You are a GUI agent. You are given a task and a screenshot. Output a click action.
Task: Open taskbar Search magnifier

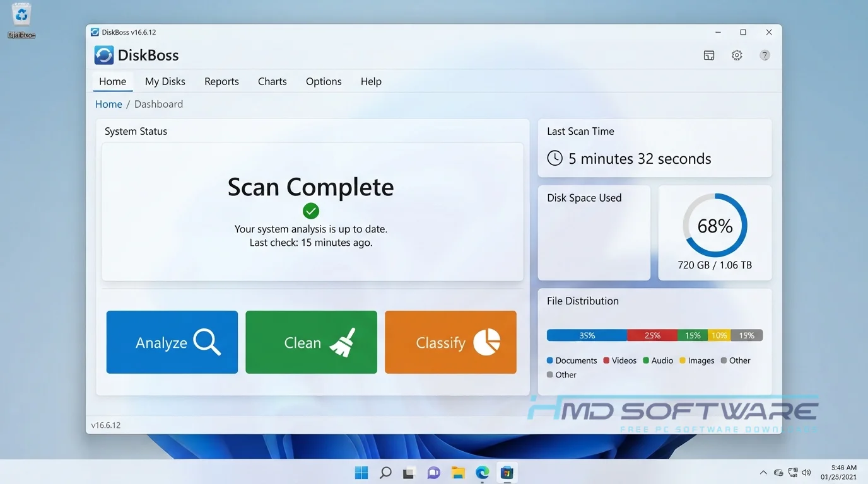[x=385, y=473]
